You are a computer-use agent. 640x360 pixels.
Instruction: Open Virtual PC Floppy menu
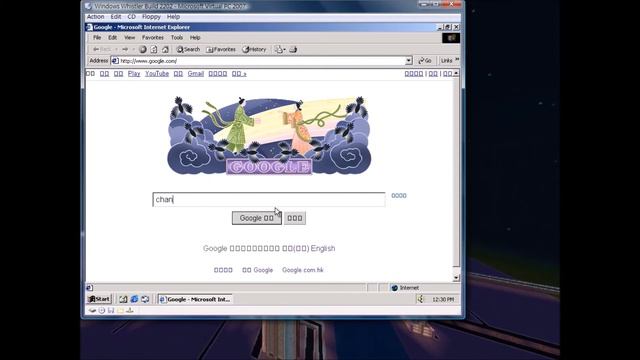[151, 17]
